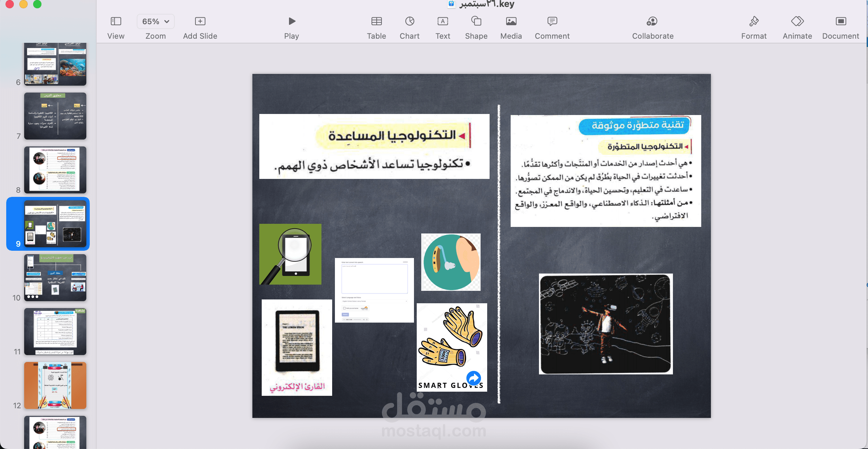
Task: Click the blue link arrow badge
Action: pos(474,378)
